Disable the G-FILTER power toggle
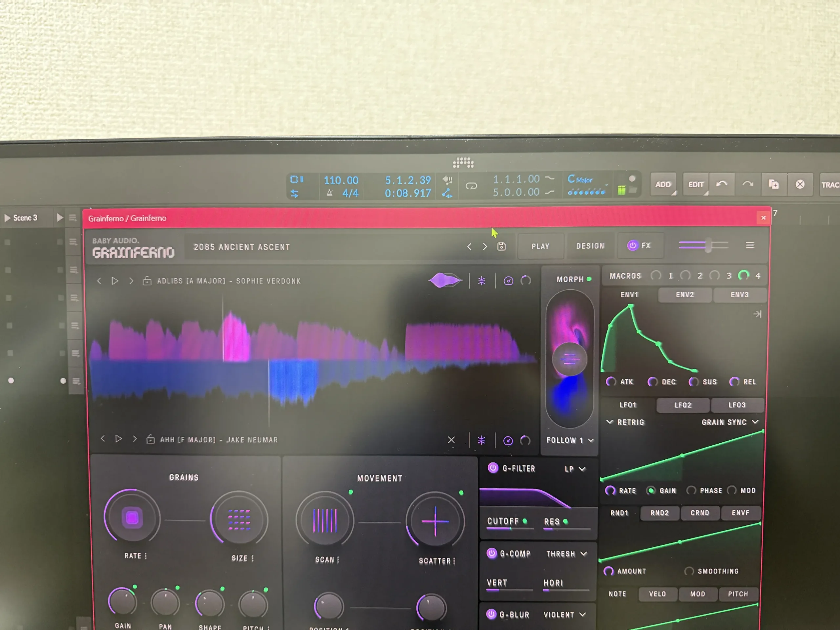840x630 pixels. click(x=493, y=468)
